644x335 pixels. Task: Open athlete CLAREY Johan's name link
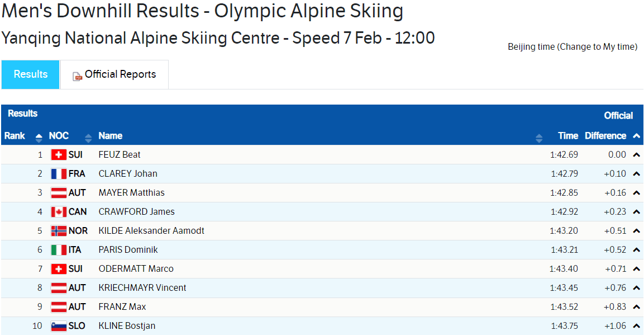tap(128, 174)
